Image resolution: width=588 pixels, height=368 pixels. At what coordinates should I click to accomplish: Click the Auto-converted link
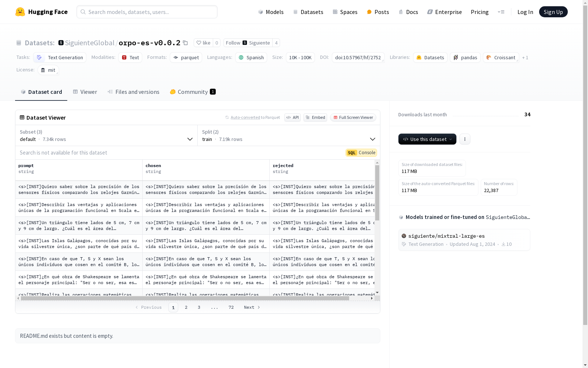click(245, 117)
